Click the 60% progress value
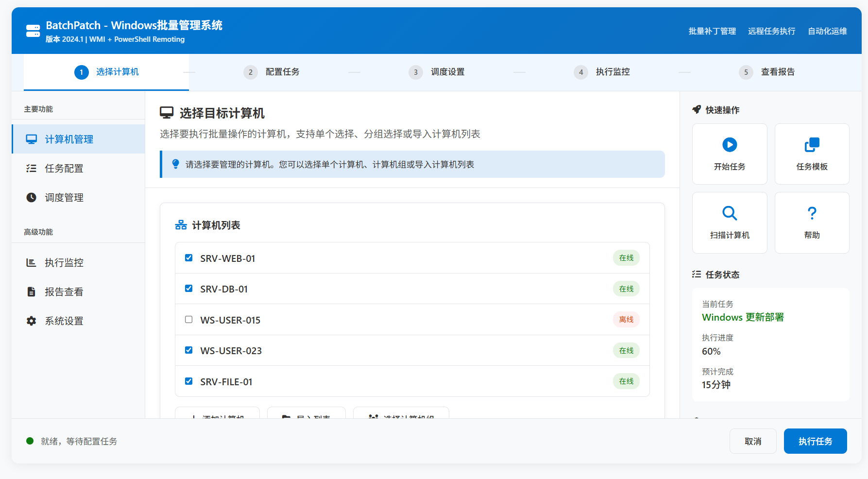This screenshot has height=479, width=868. point(711,351)
